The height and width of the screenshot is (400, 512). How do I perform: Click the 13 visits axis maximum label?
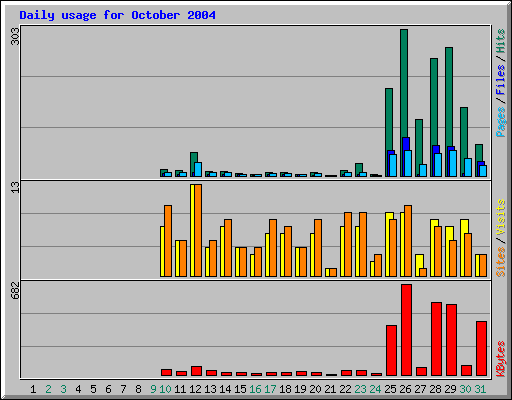[x=16, y=187]
